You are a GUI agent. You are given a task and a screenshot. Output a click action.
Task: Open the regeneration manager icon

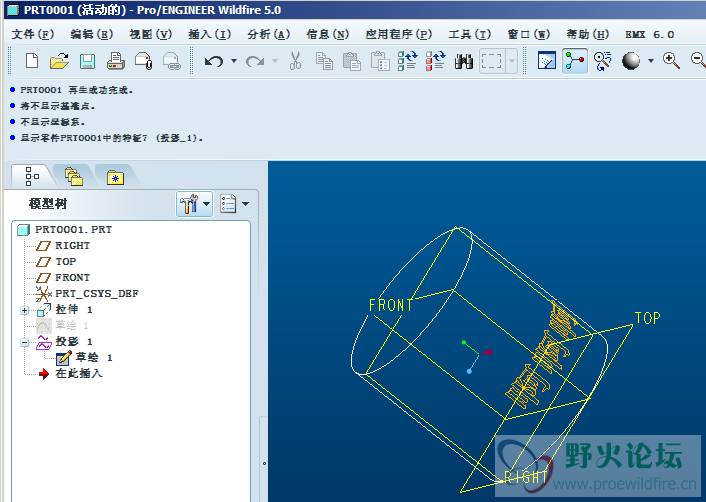coord(435,61)
